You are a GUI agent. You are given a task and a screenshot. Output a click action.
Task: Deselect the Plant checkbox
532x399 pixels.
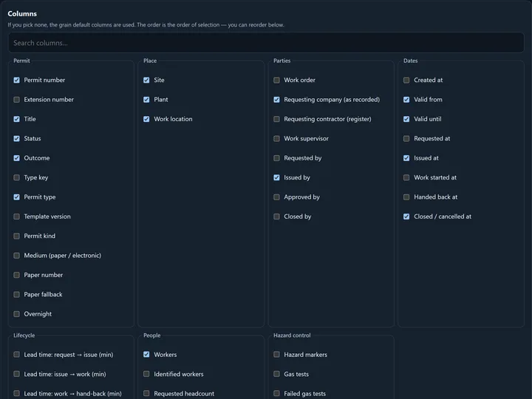(146, 100)
